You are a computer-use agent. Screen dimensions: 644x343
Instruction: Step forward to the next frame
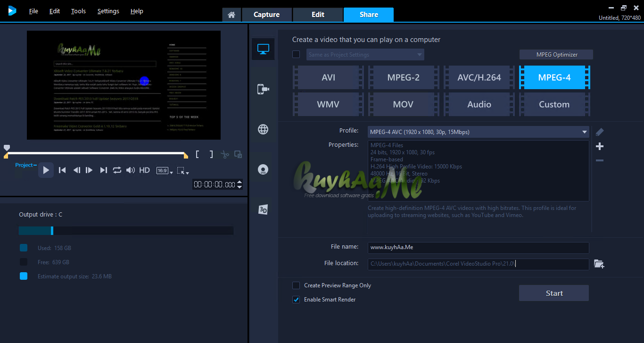[89, 170]
